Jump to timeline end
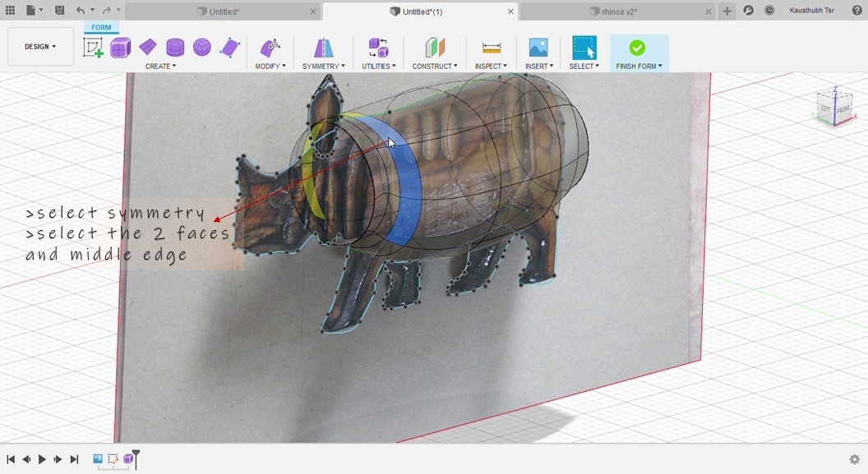This screenshot has width=868, height=474. pyautogui.click(x=74, y=459)
